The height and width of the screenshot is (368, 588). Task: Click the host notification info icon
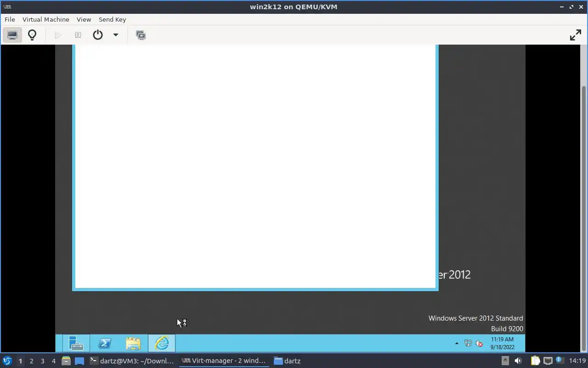coord(560,361)
